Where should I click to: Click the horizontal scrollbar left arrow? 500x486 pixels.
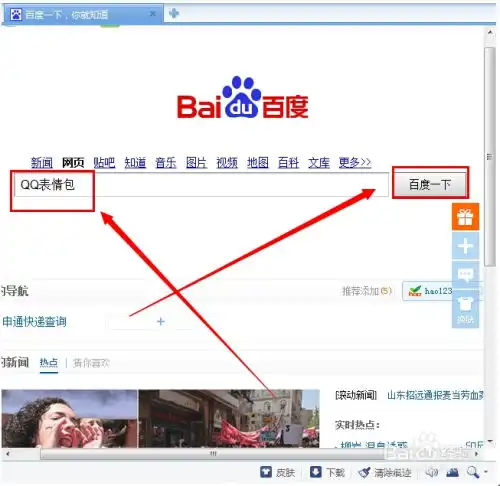pos(7,454)
